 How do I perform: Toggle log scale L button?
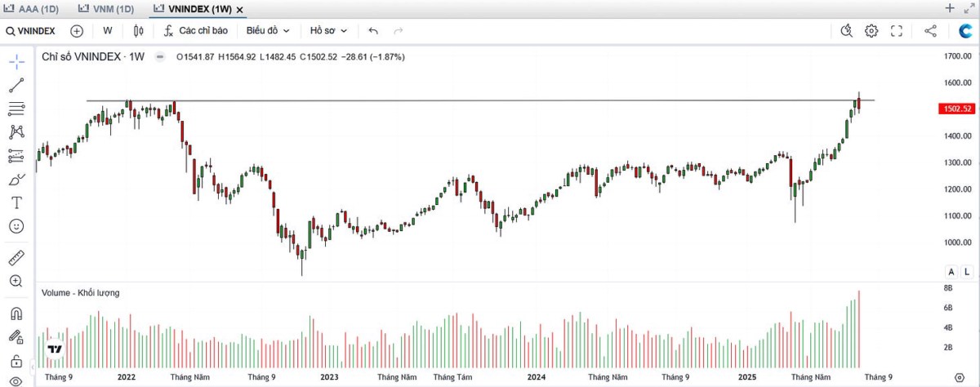pos(966,272)
